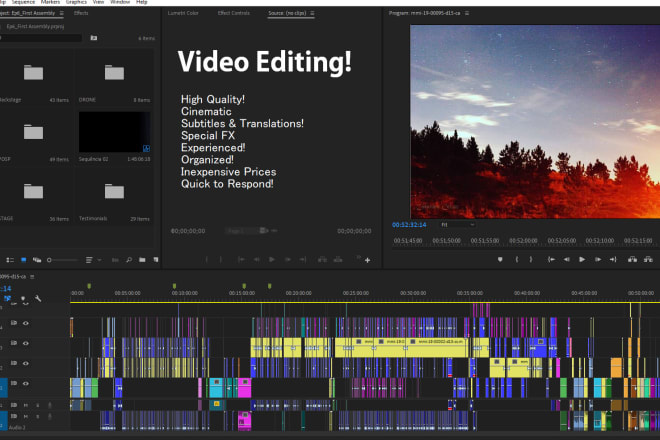Go to In point in Source monitor
The width and height of the screenshot is (660, 440).
tap(241, 260)
